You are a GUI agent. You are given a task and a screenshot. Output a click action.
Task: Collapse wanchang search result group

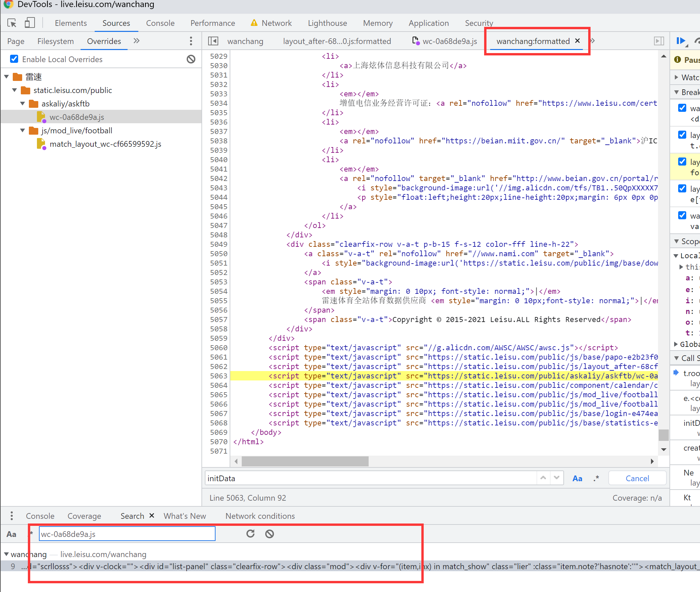point(6,554)
